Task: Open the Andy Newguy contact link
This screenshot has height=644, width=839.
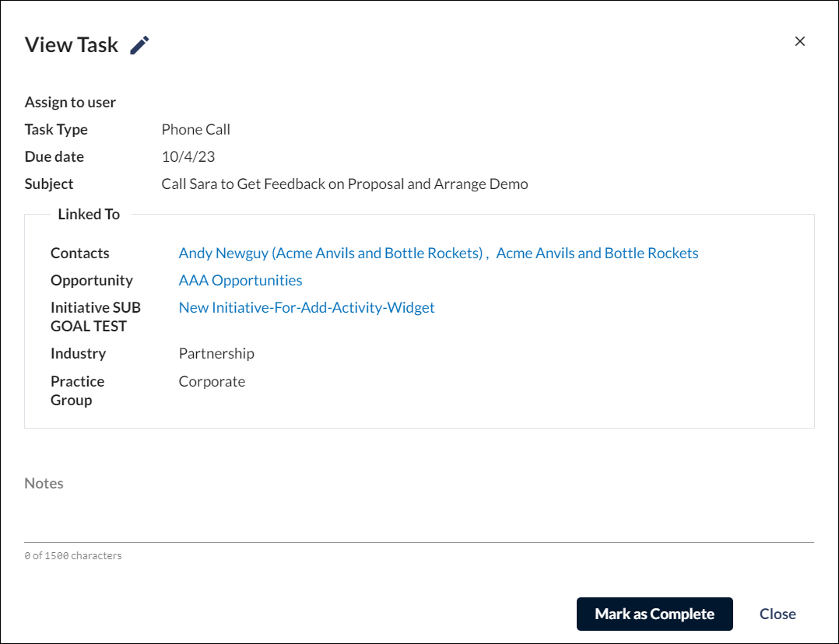Action: click(331, 253)
